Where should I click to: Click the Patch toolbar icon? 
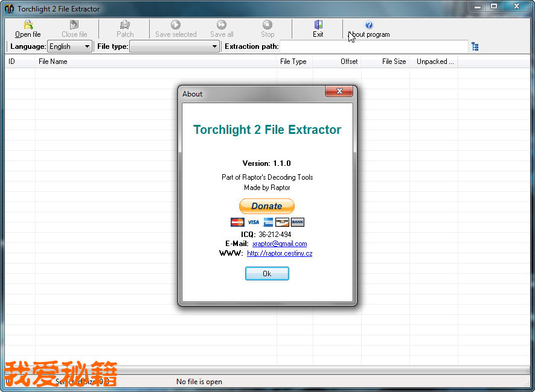(x=125, y=25)
